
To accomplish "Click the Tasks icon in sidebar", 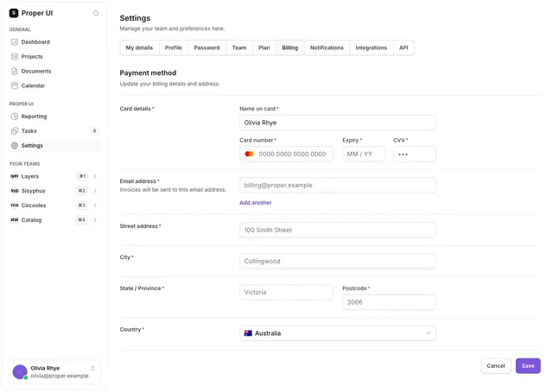I will 15,130.
